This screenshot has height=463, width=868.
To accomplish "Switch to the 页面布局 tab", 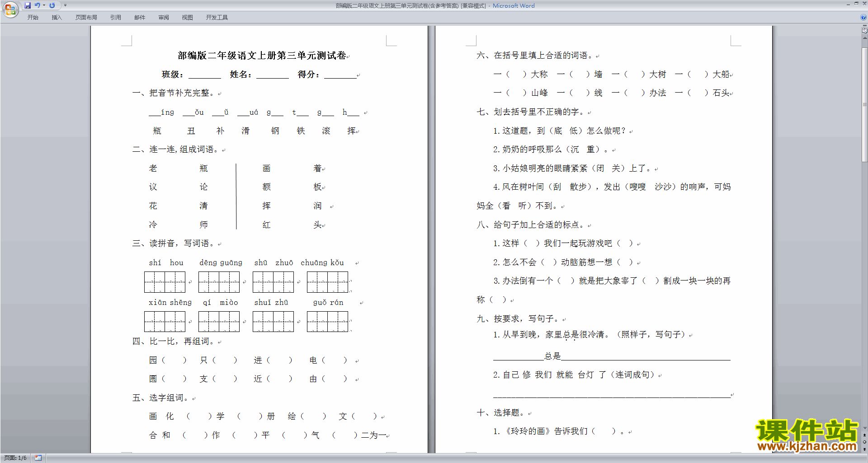I will click(86, 18).
